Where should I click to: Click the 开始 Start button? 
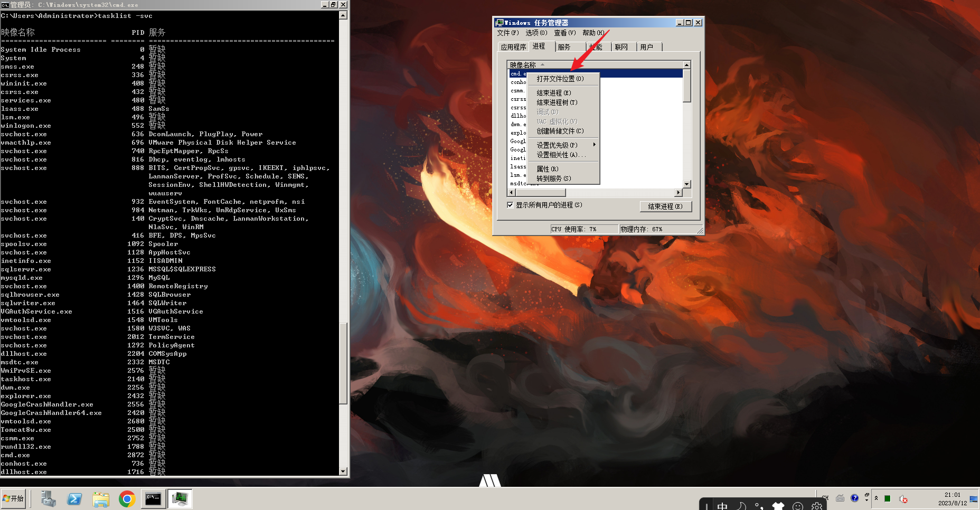(x=13, y=498)
